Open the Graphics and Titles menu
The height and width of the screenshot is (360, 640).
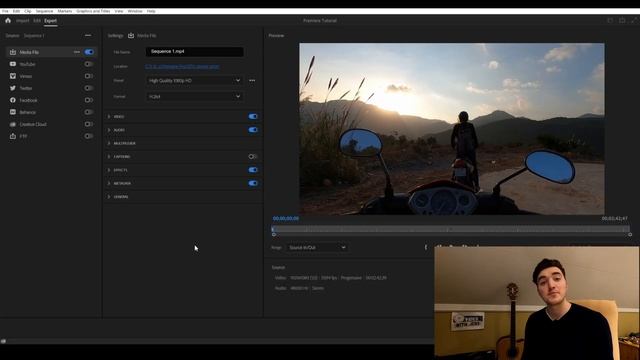coord(93,11)
